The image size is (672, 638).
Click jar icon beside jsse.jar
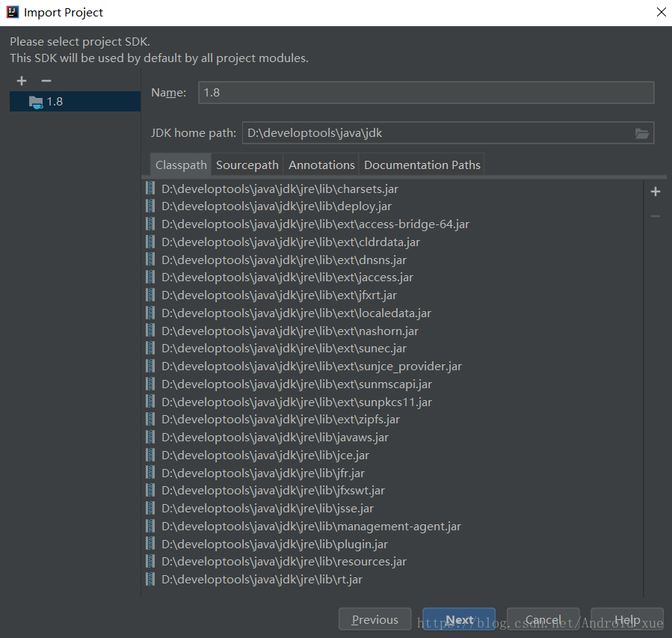point(150,508)
